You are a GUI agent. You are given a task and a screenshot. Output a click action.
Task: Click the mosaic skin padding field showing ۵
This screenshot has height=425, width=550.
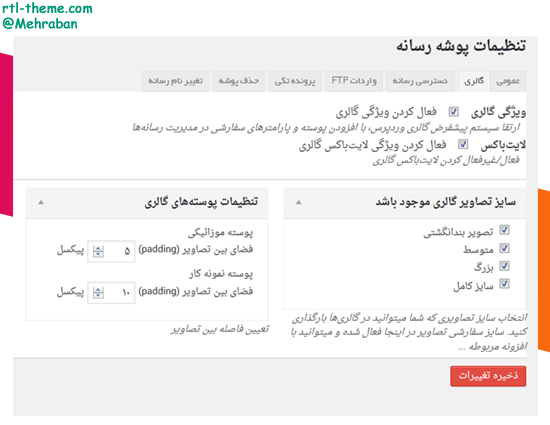pos(111,251)
